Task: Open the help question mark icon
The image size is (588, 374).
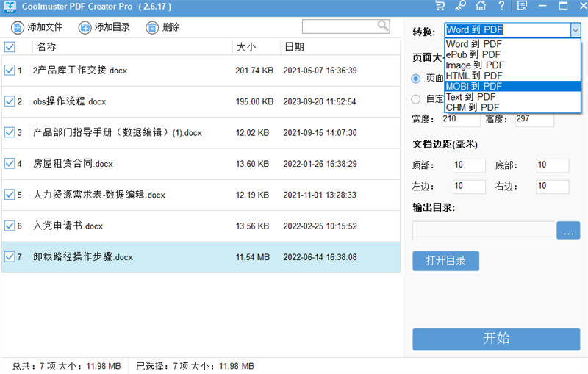Action: click(501, 6)
